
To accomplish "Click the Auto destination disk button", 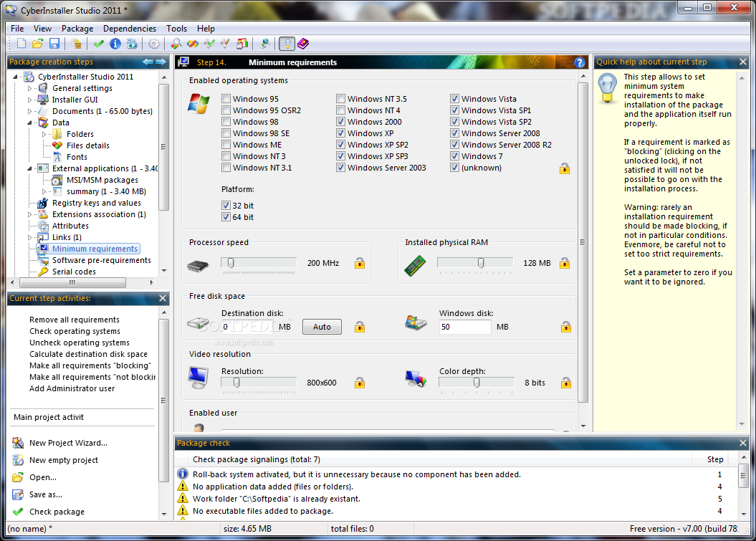I will click(x=322, y=327).
